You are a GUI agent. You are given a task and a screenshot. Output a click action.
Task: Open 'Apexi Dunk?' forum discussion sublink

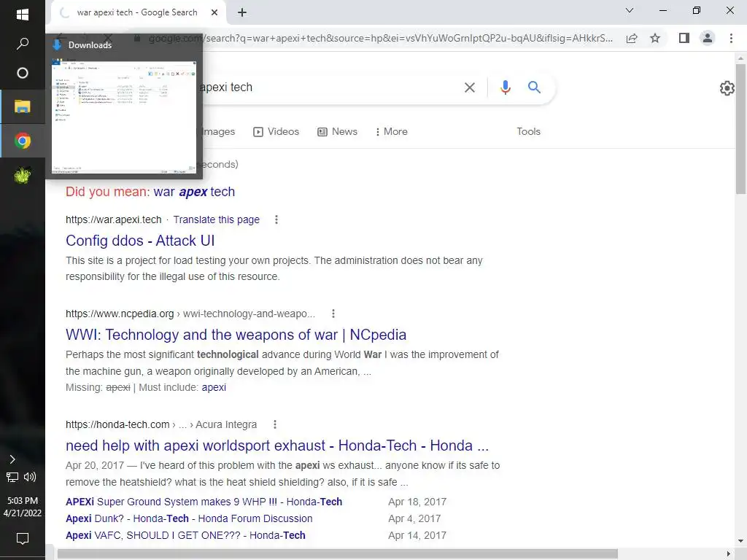click(x=189, y=518)
